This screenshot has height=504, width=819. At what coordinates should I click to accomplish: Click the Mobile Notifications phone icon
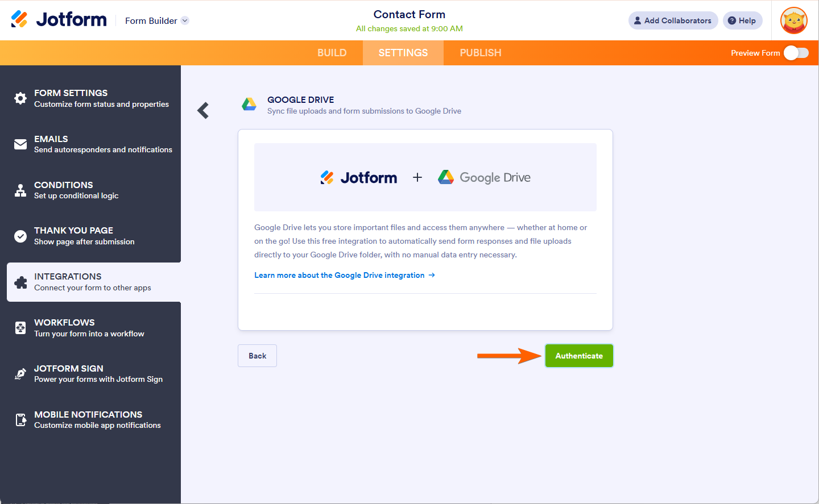[20, 420]
